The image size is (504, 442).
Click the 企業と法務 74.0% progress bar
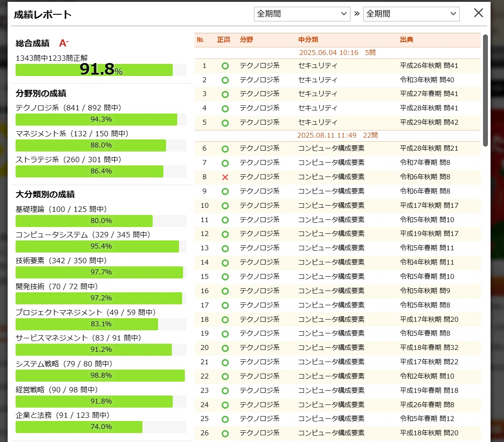(101, 427)
